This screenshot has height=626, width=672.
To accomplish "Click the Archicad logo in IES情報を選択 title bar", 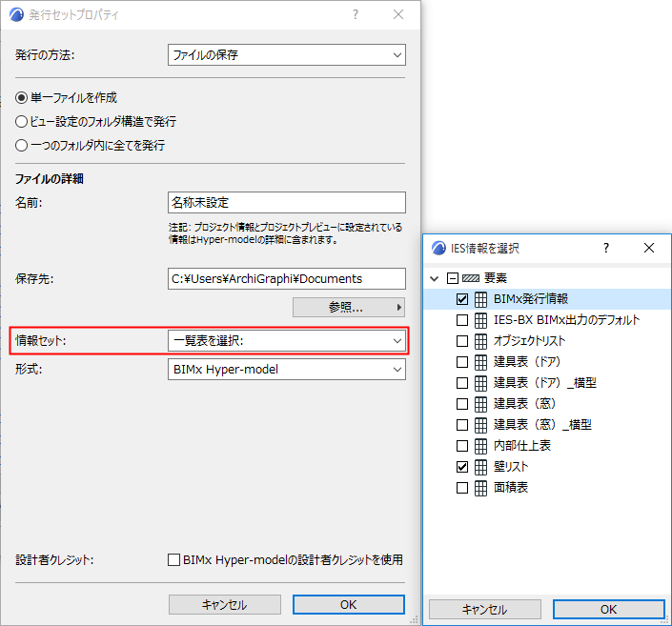I will tap(438, 248).
